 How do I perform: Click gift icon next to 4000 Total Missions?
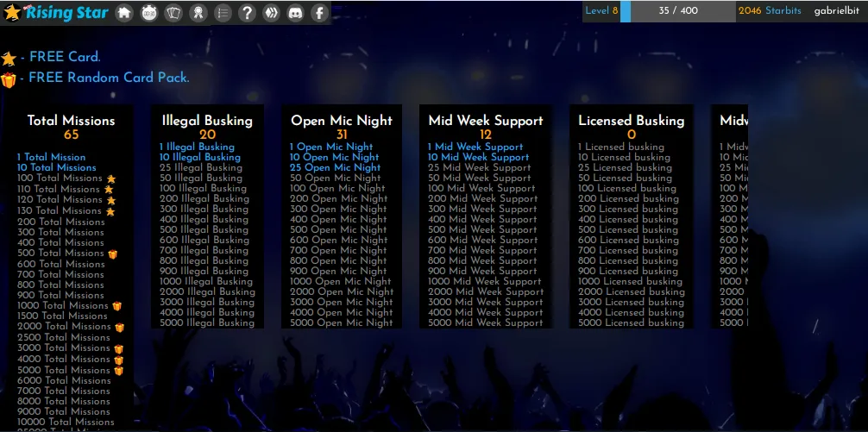pos(118,360)
